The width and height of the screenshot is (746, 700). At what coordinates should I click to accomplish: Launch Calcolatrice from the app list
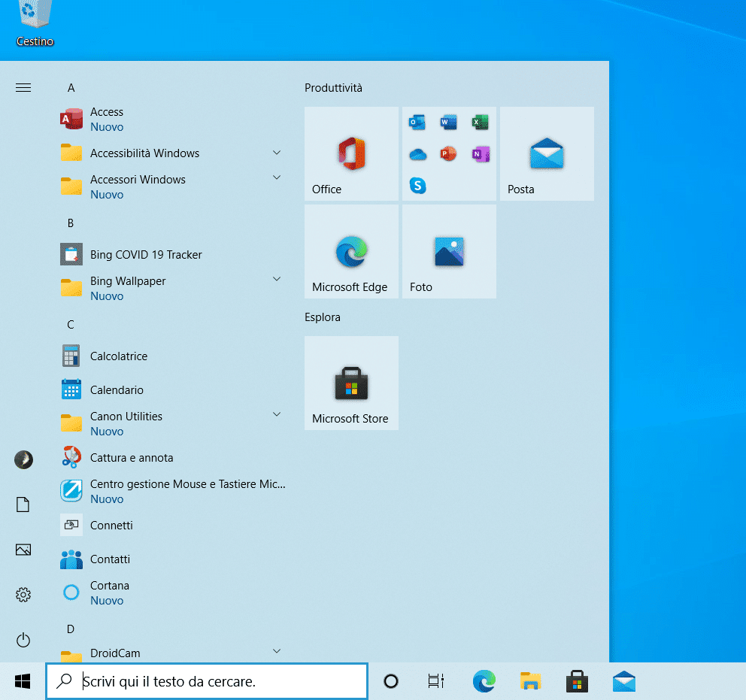118,356
